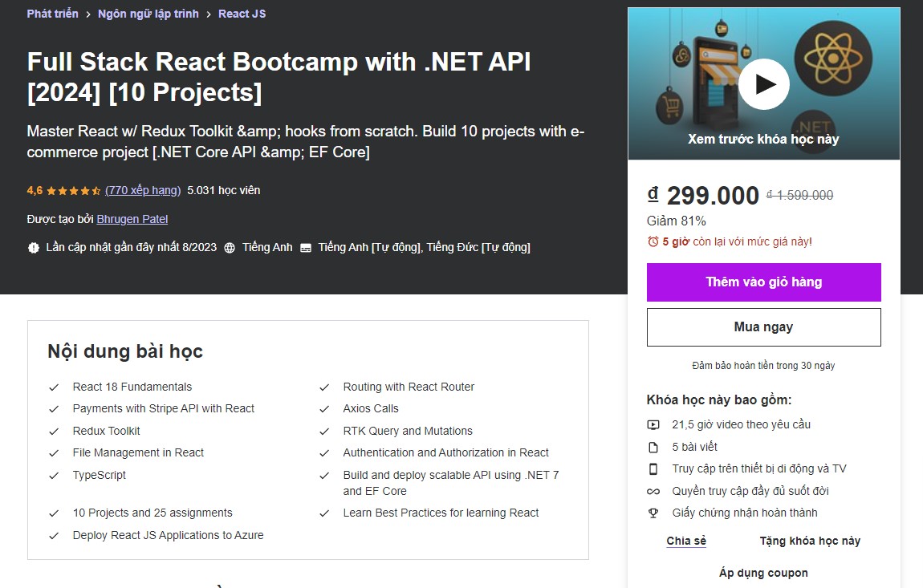Viewport: 923px width, 588px height.
Task: Click the infinity lifetime access icon
Action: pyautogui.click(x=653, y=492)
